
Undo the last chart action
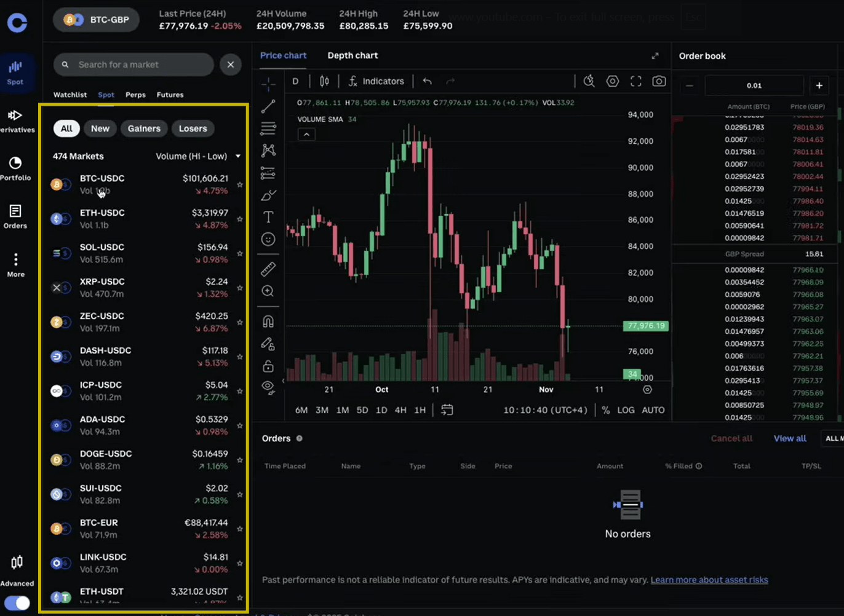coord(428,81)
